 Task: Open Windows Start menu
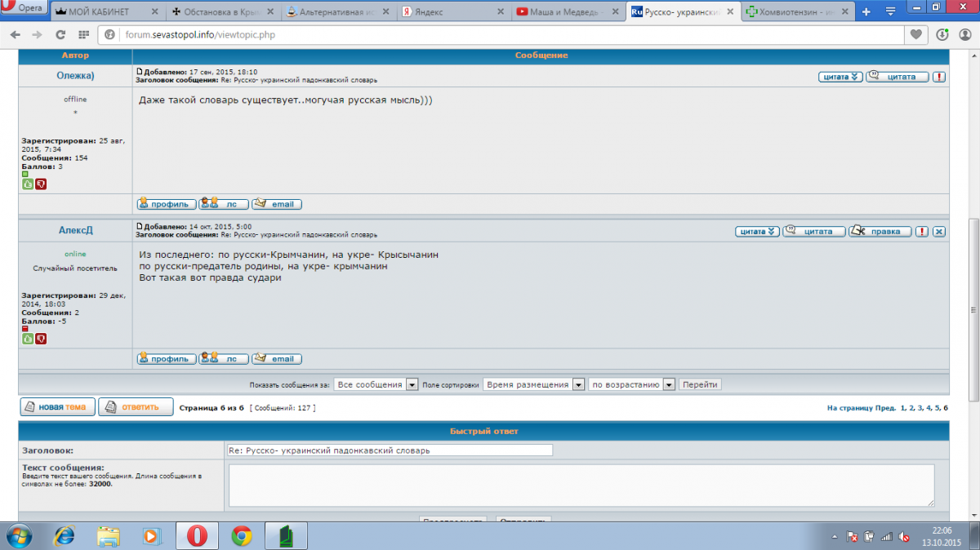click(18, 536)
